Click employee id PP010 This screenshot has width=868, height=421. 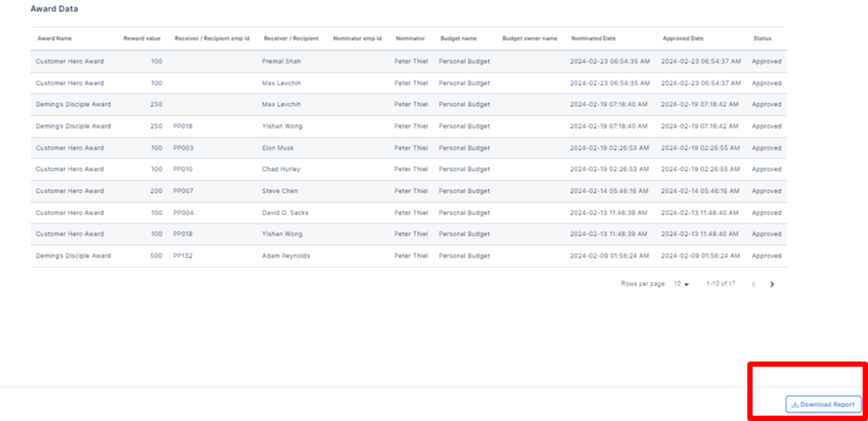point(183,169)
